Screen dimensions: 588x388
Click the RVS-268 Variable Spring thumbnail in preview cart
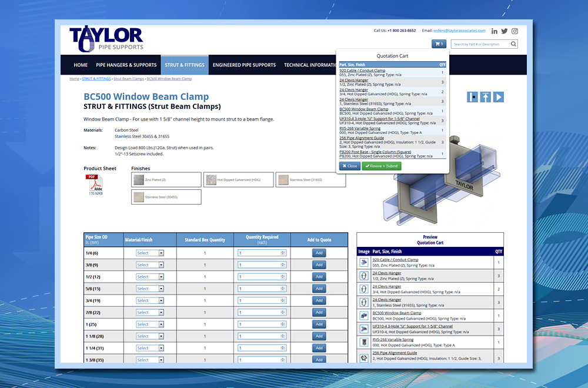pyautogui.click(x=364, y=342)
